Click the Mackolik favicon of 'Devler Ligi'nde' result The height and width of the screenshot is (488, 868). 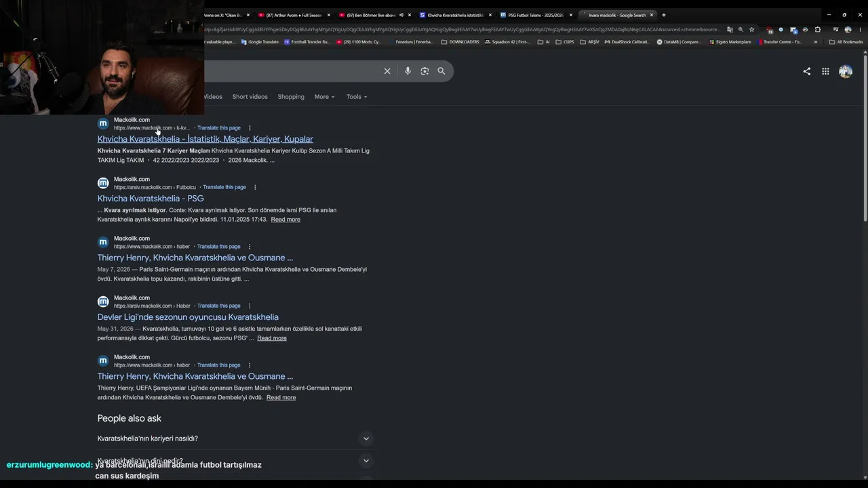click(x=103, y=302)
